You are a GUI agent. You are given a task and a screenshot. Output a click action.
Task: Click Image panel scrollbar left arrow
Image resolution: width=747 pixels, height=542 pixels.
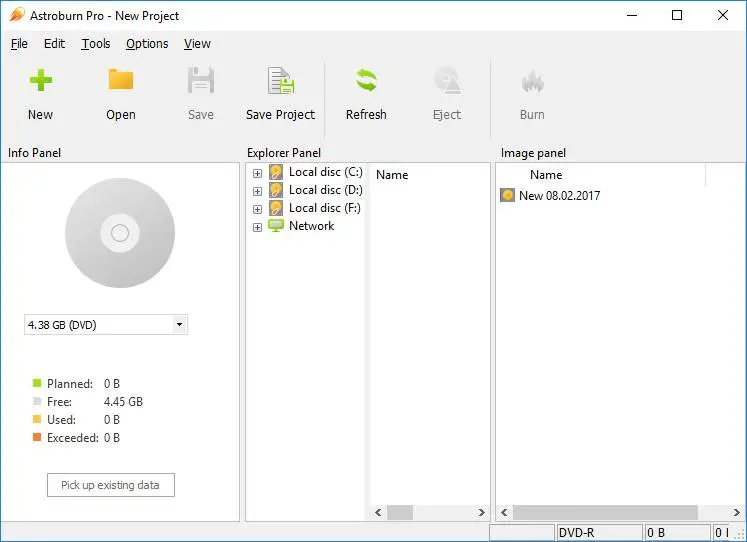click(504, 512)
